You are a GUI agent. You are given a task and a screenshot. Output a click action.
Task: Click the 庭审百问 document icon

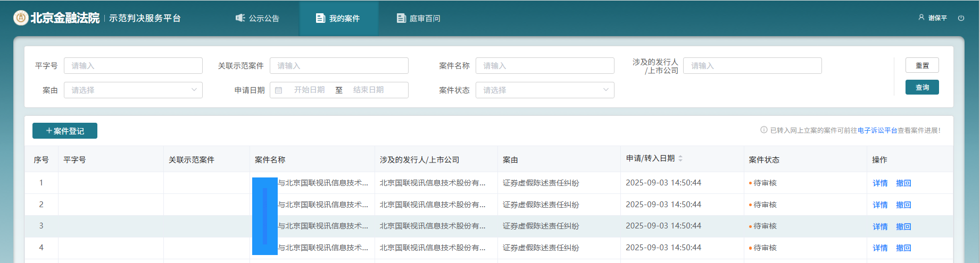pos(401,18)
